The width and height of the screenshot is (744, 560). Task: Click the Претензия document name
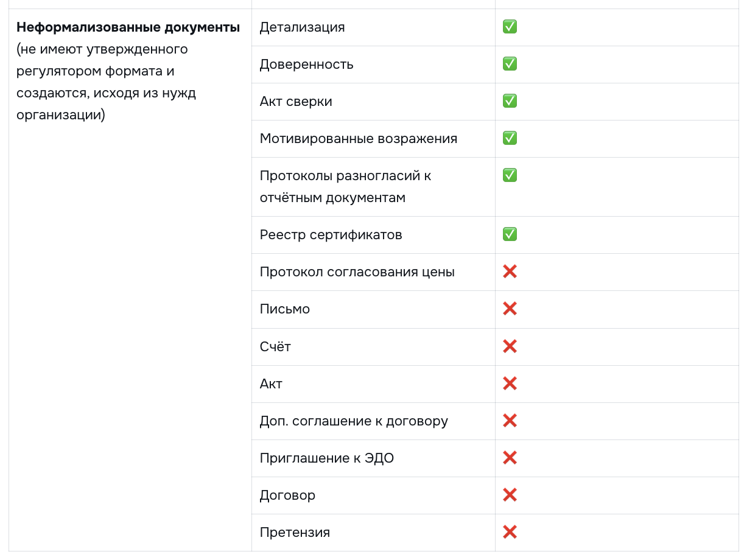pyautogui.click(x=295, y=533)
